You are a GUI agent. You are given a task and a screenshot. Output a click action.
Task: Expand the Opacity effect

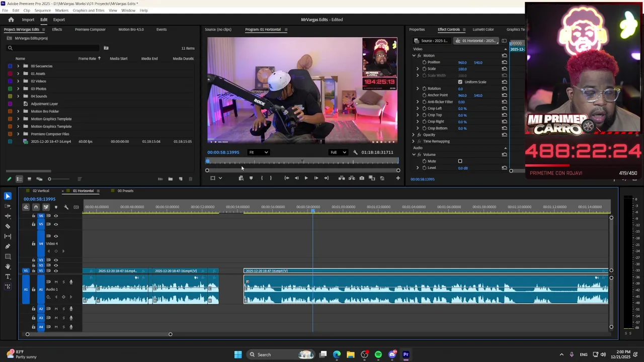[414, 135]
